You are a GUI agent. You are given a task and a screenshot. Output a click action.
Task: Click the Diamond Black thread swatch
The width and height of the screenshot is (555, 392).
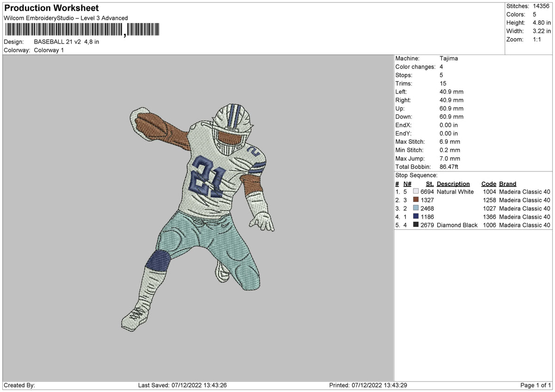click(416, 225)
